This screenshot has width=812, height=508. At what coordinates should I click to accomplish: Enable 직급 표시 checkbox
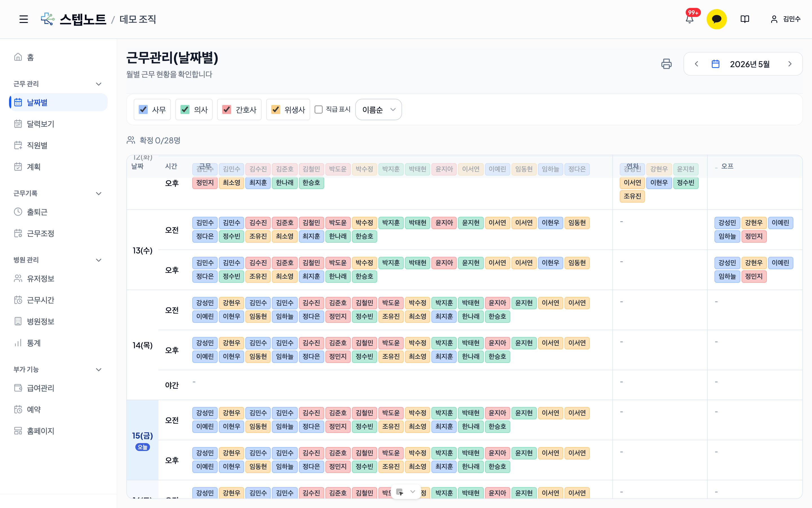point(318,110)
